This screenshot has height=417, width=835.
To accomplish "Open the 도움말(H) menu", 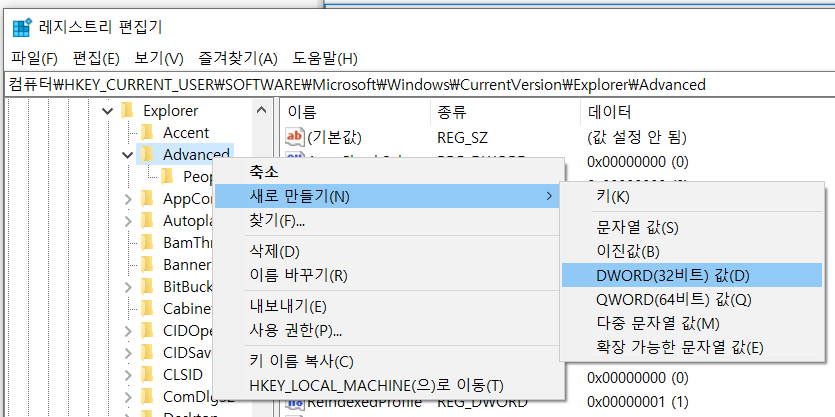I will tap(325, 59).
